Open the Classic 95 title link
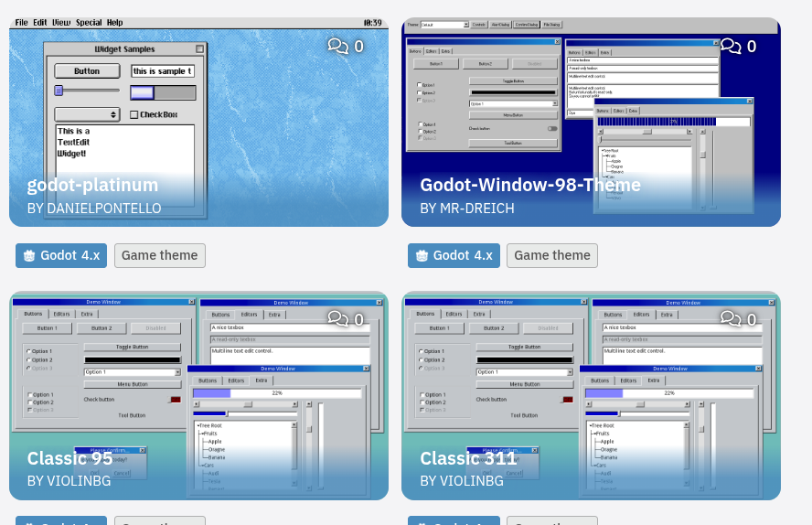This screenshot has width=812, height=525. tap(69, 458)
